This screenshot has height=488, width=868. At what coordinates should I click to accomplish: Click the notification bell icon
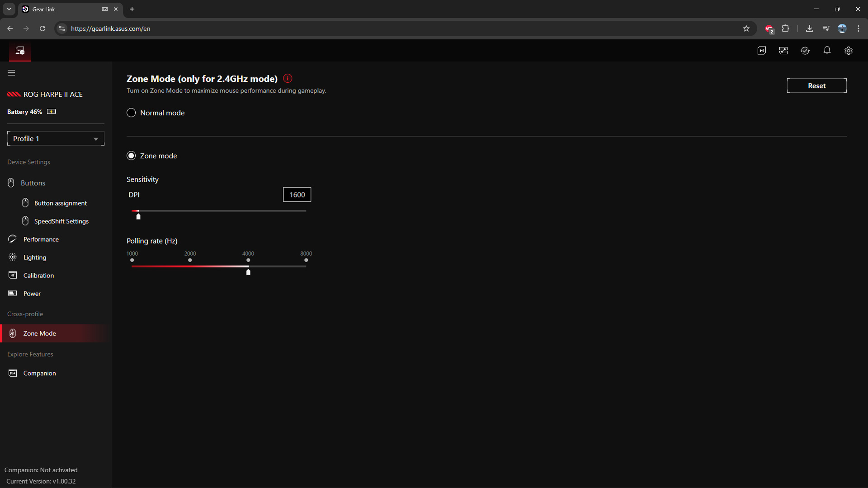point(827,51)
